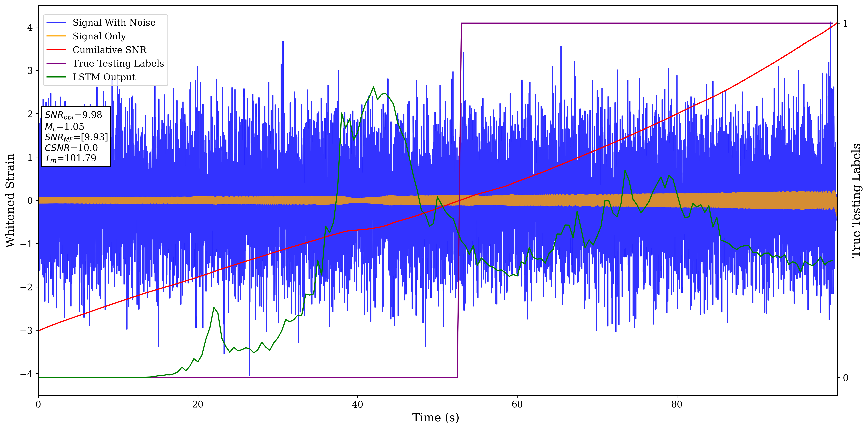Click x-axis tick label 40
This screenshot has width=868, height=429.
click(x=357, y=404)
